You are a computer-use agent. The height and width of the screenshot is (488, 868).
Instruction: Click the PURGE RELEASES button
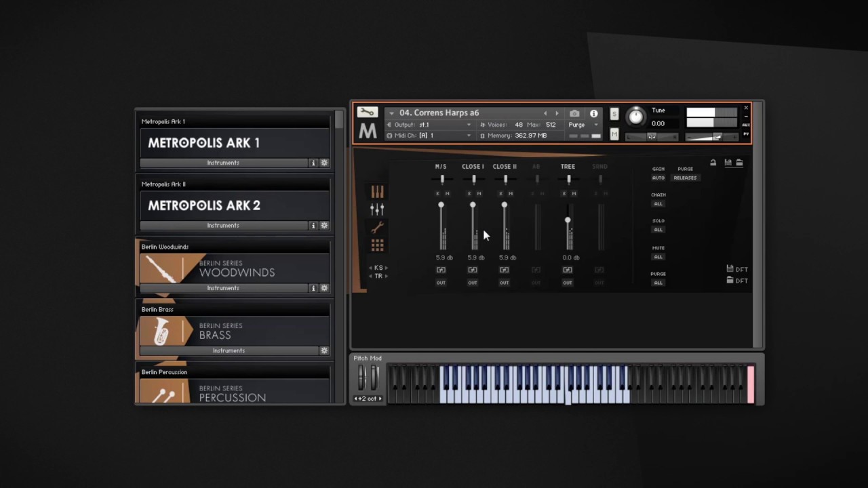(x=685, y=178)
